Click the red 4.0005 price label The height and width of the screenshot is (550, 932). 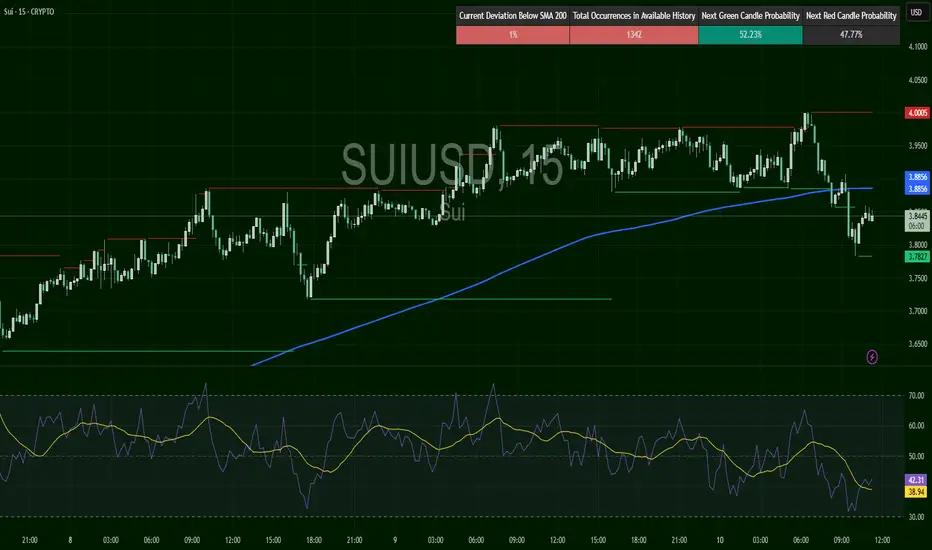pos(917,112)
